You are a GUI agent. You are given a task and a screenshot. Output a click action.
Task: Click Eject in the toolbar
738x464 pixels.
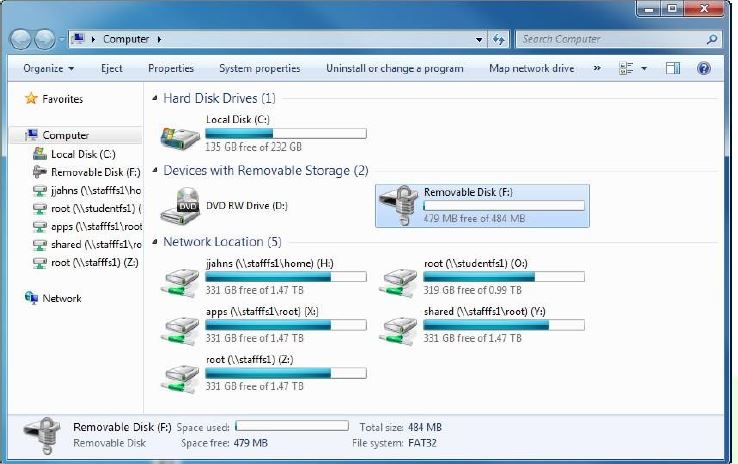111,69
